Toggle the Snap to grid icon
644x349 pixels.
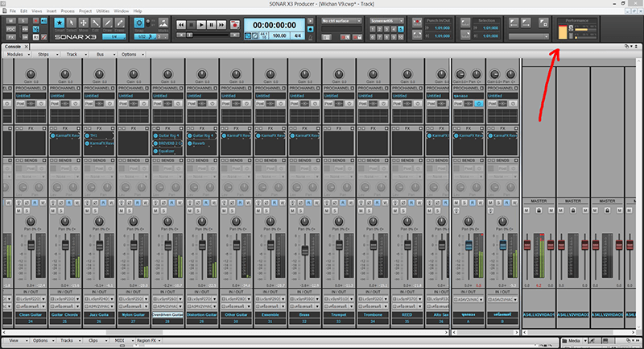tap(139, 23)
